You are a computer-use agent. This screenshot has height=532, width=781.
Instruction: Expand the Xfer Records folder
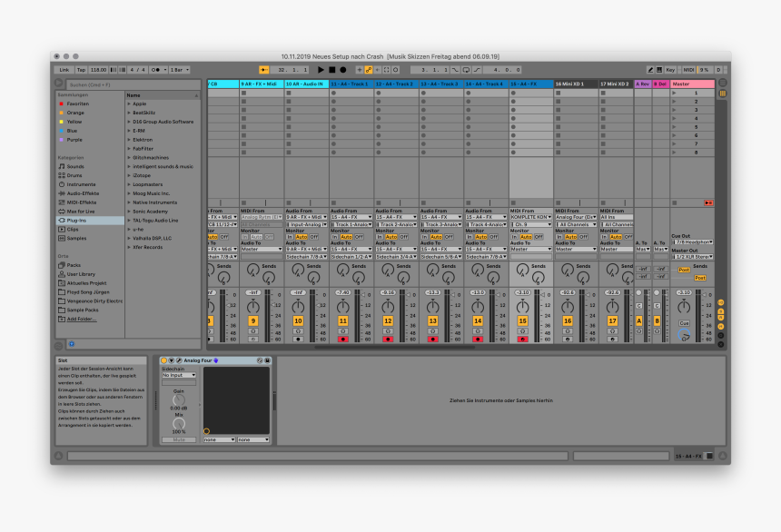[x=129, y=247]
